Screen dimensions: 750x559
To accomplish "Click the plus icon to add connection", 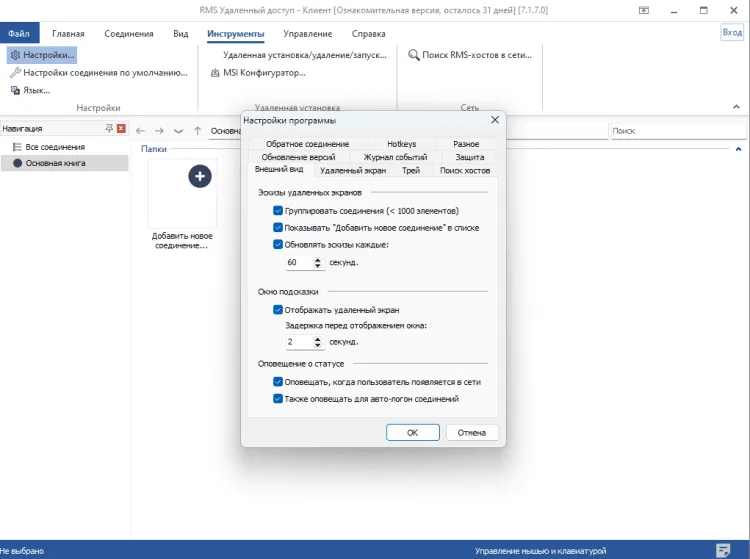I will coord(200,176).
